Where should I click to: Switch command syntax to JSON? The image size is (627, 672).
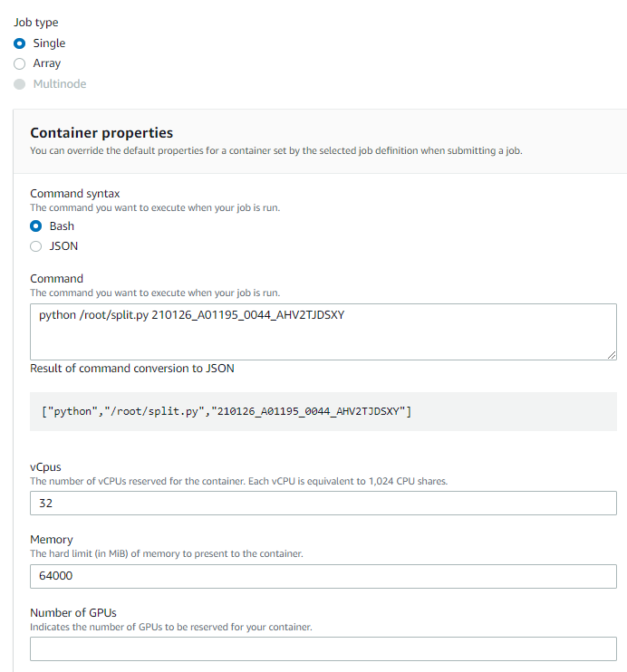pyautogui.click(x=36, y=246)
